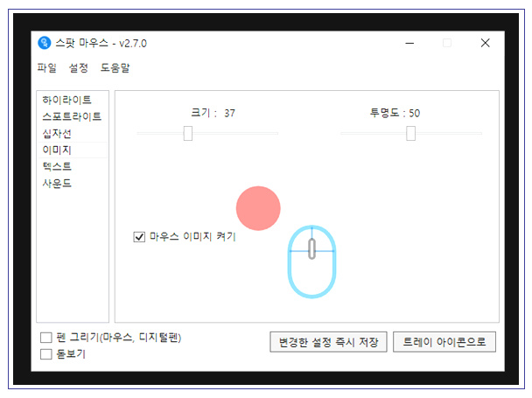This screenshot has width=532, height=398.
Task: Click 트레이 아이콘으로 button
Action: pyautogui.click(x=444, y=342)
